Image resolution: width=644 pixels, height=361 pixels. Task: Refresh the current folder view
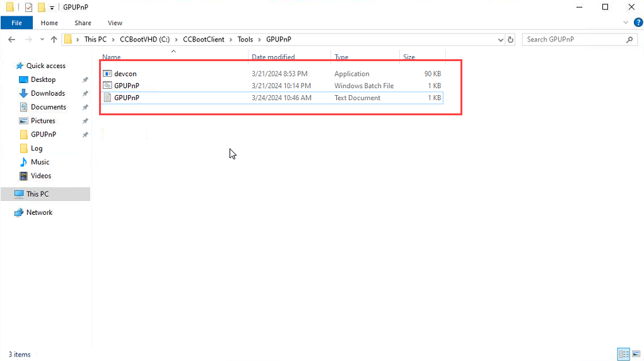(512, 40)
